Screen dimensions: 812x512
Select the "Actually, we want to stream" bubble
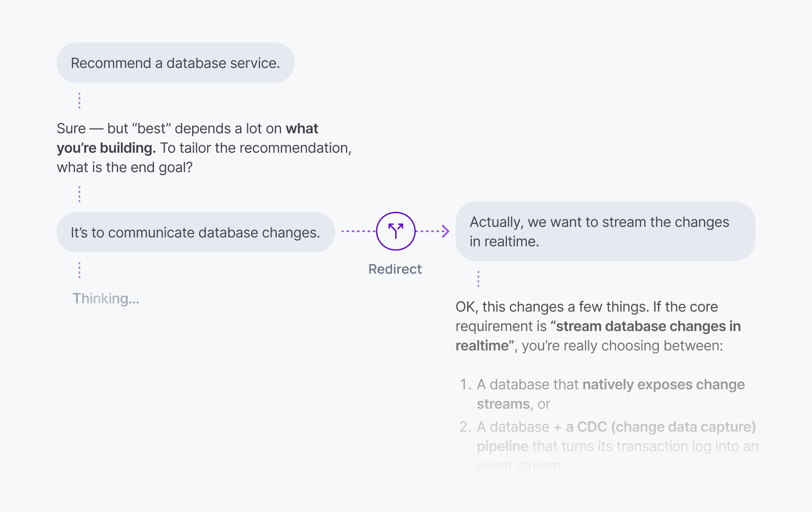605,231
